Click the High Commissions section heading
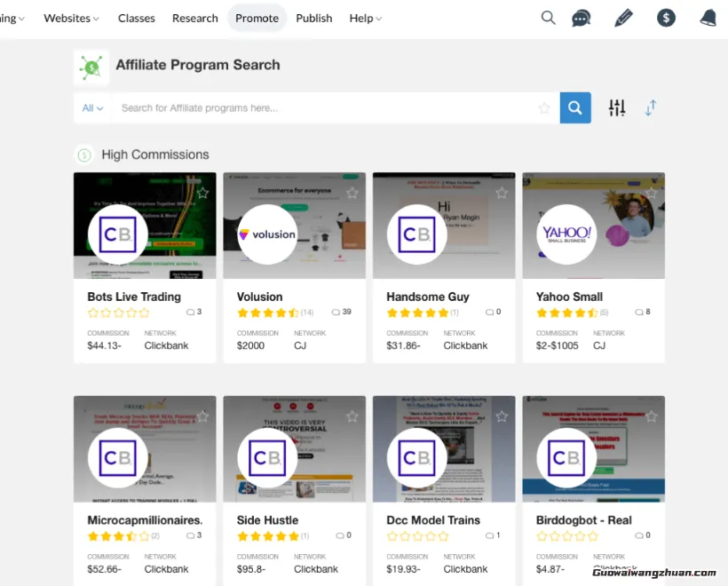The image size is (728, 586). tap(155, 154)
